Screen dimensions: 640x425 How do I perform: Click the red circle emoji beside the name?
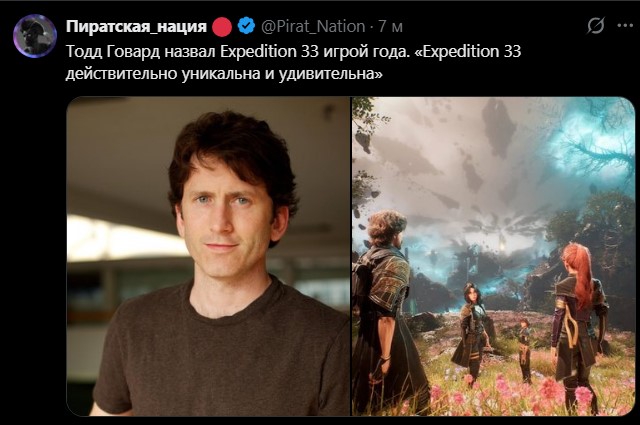pos(222,27)
